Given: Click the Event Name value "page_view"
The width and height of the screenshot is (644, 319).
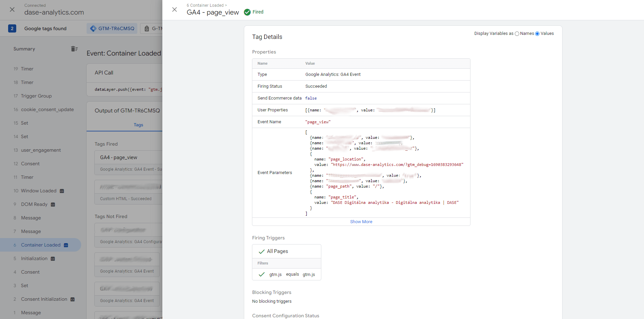Looking at the screenshot, I should point(318,122).
